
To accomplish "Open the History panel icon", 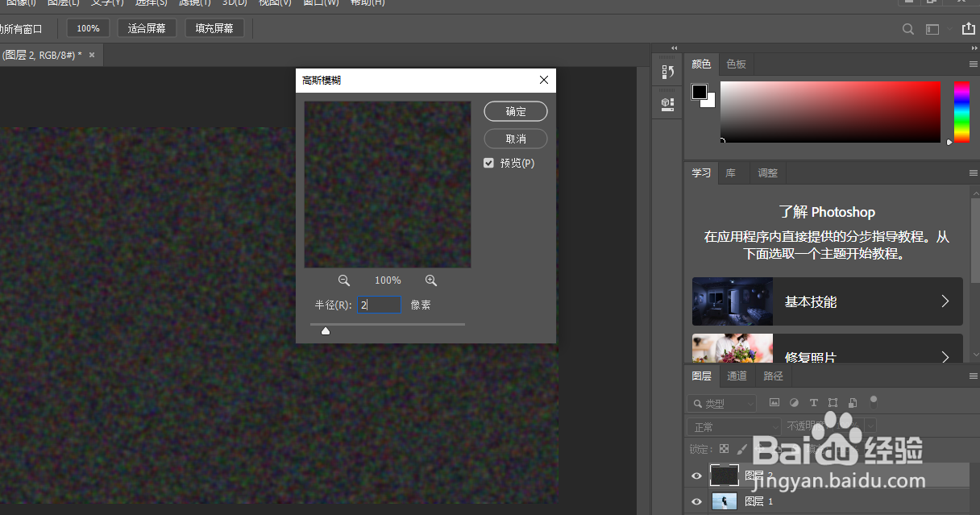I will [667, 73].
